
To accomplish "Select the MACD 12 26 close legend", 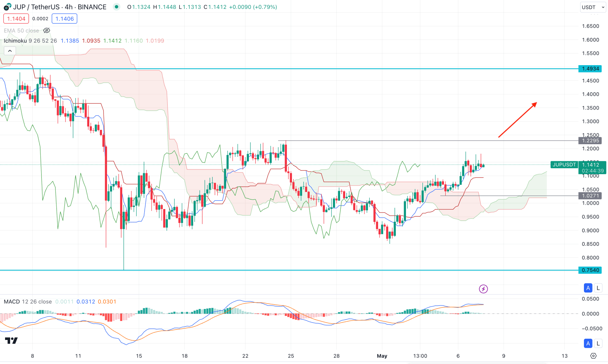I will tap(28, 302).
